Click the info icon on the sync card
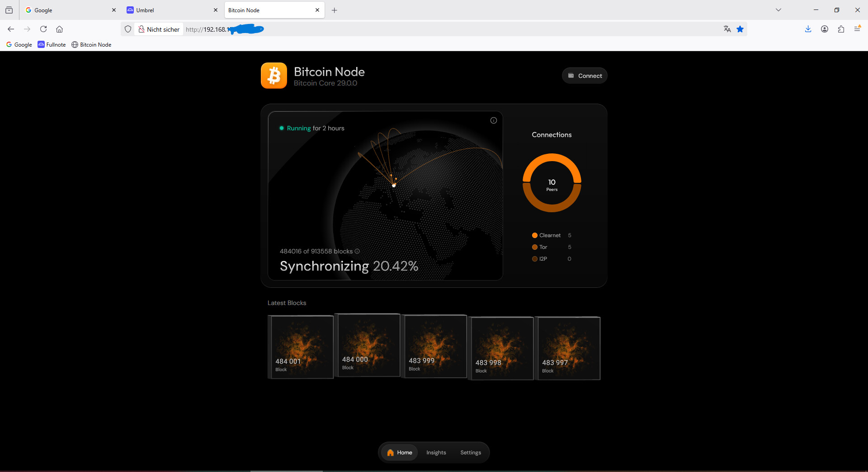The height and width of the screenshot is (472, 868). click(493, 120)
